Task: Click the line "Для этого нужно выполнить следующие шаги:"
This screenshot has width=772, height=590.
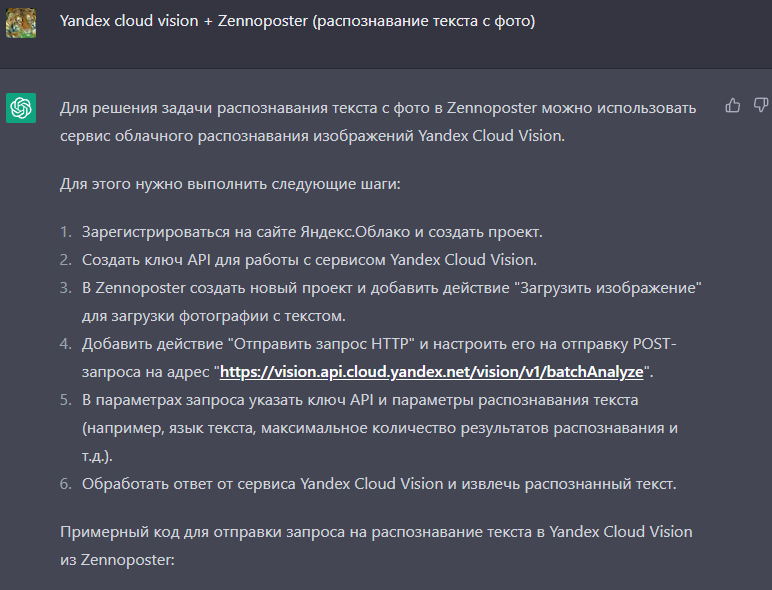Action: point(230,184)
